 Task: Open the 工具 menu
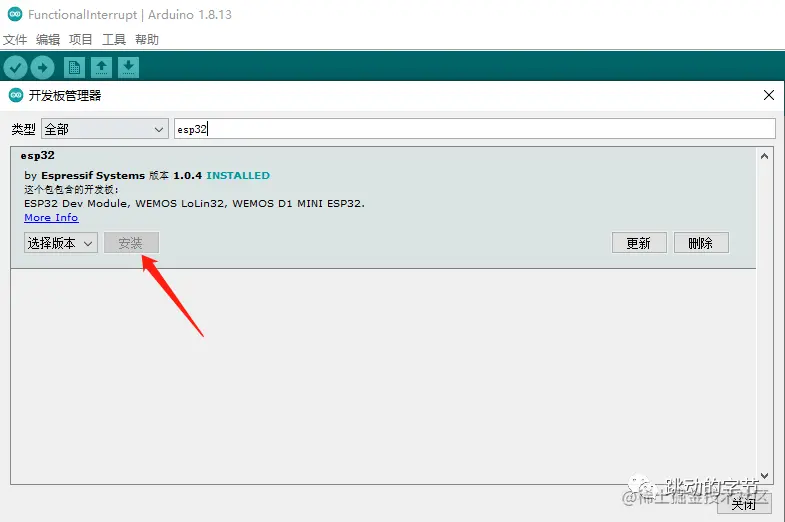click(x=114, y=40)
